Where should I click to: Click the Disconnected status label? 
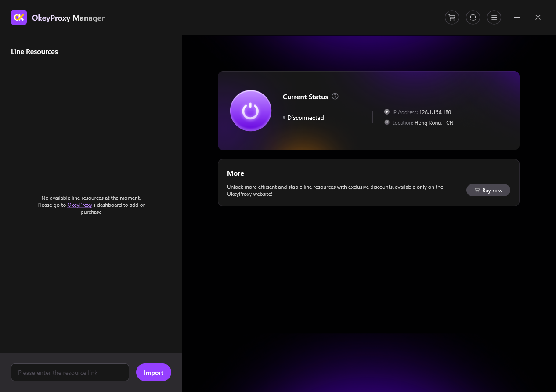click(305, 118)
